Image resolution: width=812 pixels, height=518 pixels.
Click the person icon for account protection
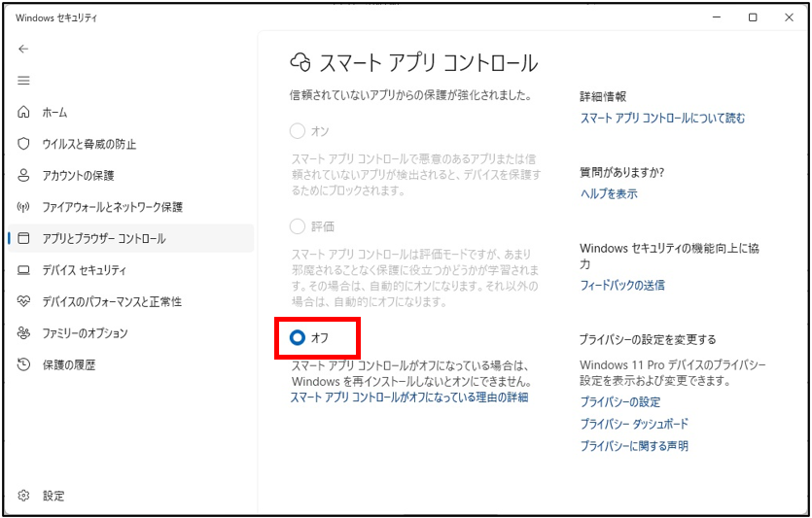(x=23, y=176)
